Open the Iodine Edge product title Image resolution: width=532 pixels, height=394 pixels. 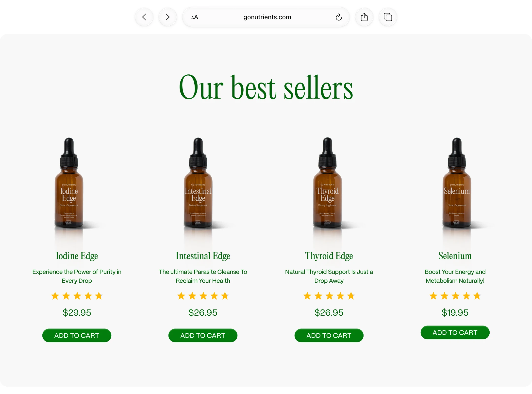click(77, 256)
